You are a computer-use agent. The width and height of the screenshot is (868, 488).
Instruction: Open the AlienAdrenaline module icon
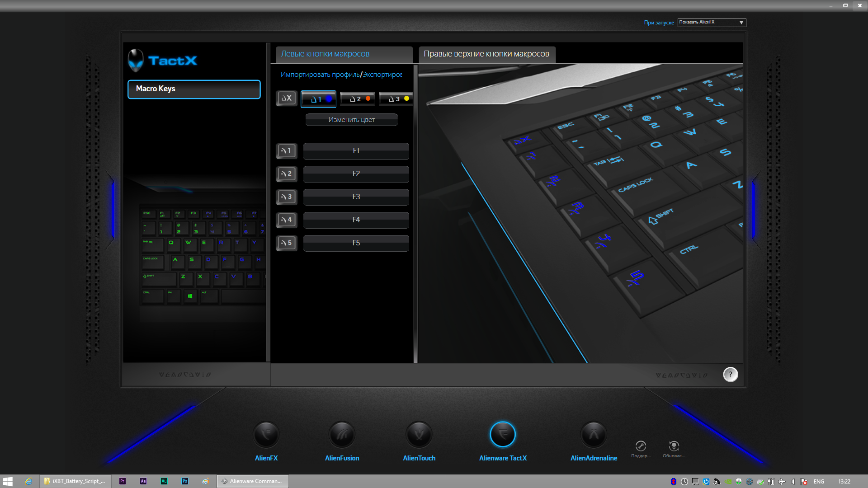pos(594,435)
